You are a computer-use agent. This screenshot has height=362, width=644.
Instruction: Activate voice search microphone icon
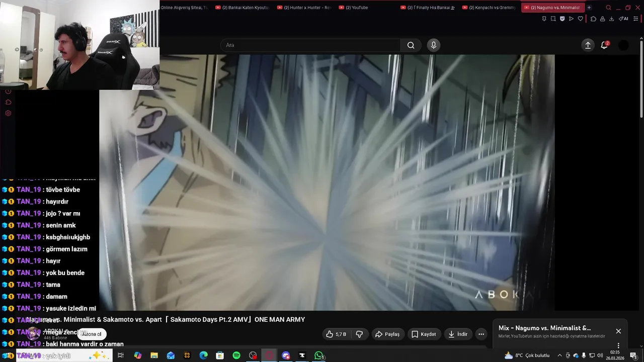(x=434, y=45)
